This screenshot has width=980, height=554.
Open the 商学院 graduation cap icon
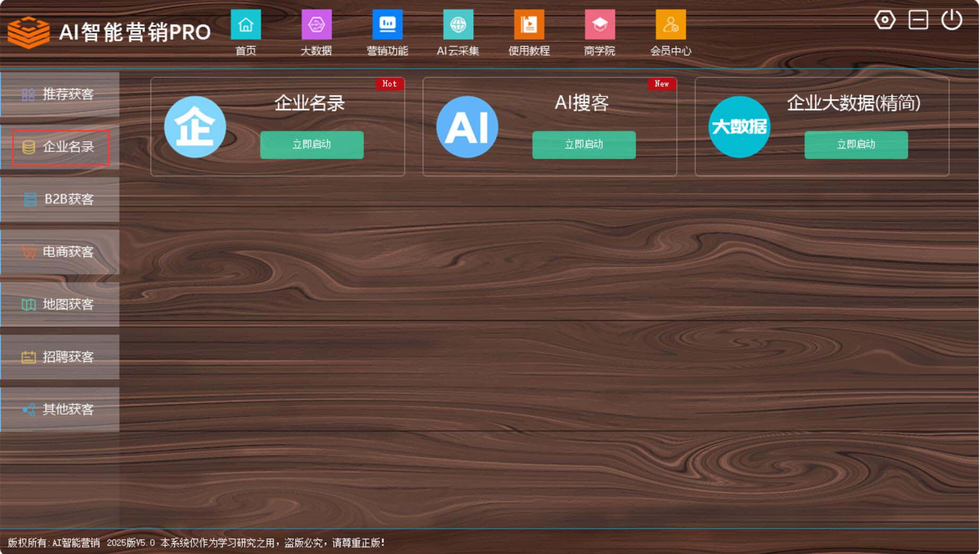(600, 25)
